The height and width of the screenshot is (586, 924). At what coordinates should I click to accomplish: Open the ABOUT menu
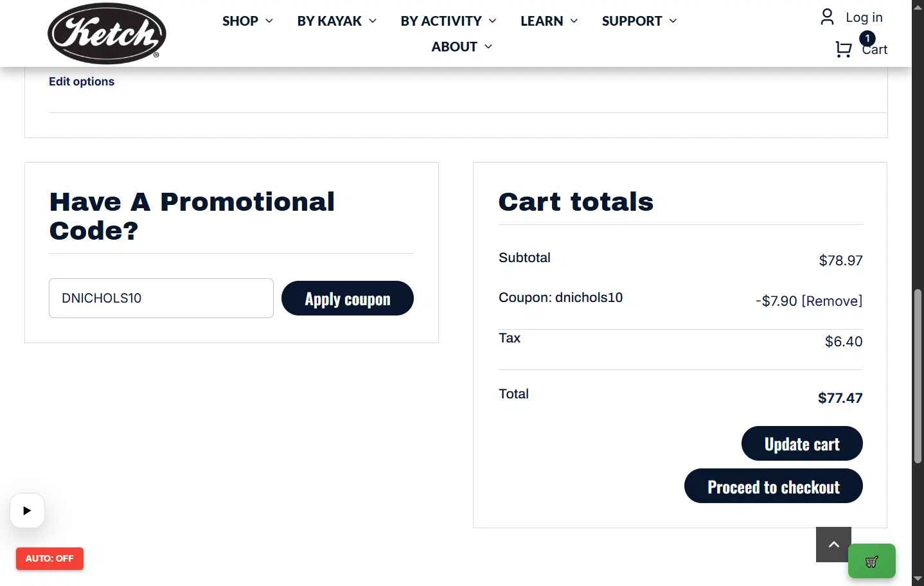click(x=461, y=47)
